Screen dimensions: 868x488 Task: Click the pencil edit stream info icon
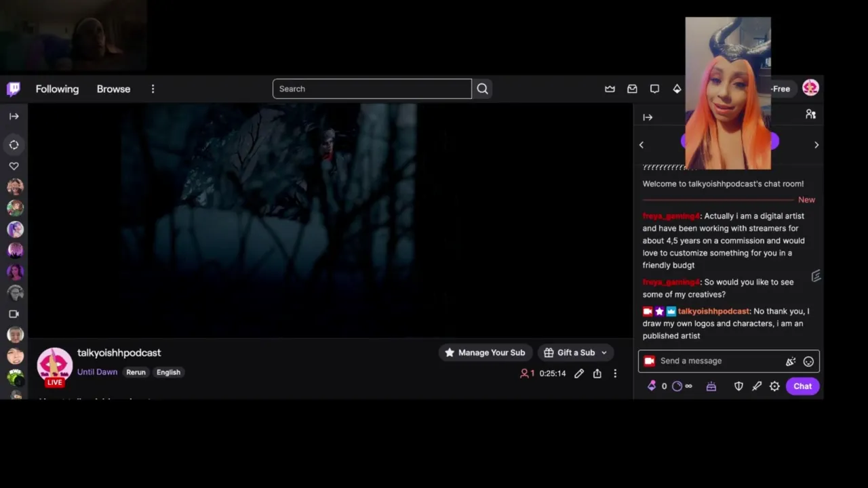pyautogui.click(x=579, y=373)
